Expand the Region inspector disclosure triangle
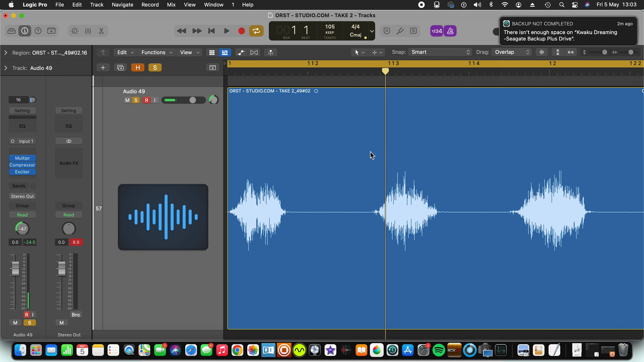Viewport: 644px width, 362px height. tap(6, 53)
